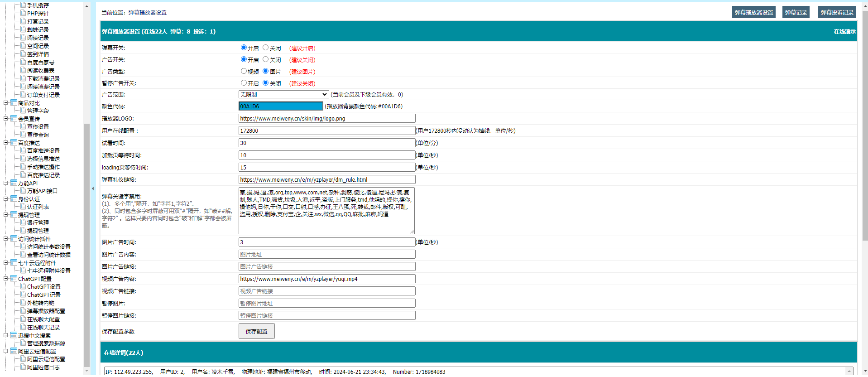Open the 弹幕播放器设置 top tab
This screenshot has height=377, width=868.
754,12
